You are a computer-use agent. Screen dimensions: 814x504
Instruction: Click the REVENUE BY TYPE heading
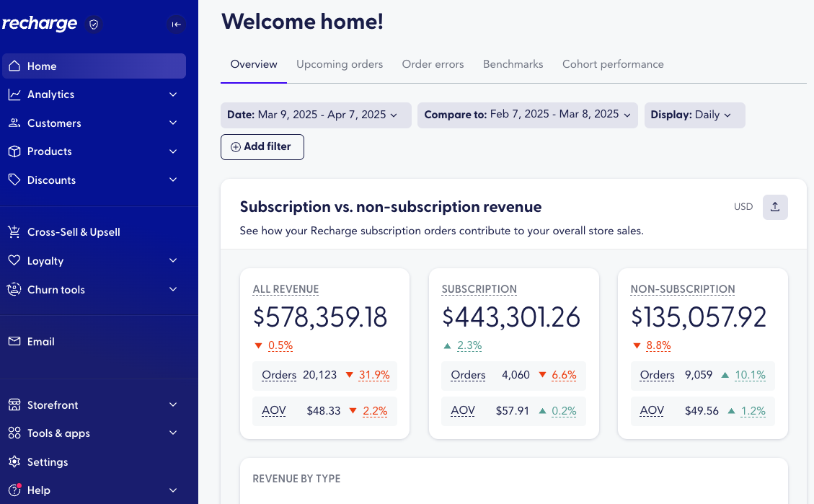click(x=296, y=479)
